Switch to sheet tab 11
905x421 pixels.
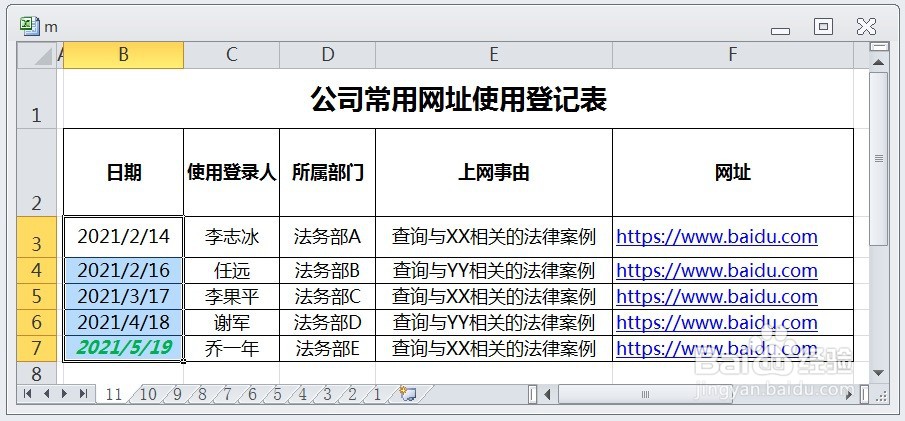pyautogui.click(x=114, y=394)
